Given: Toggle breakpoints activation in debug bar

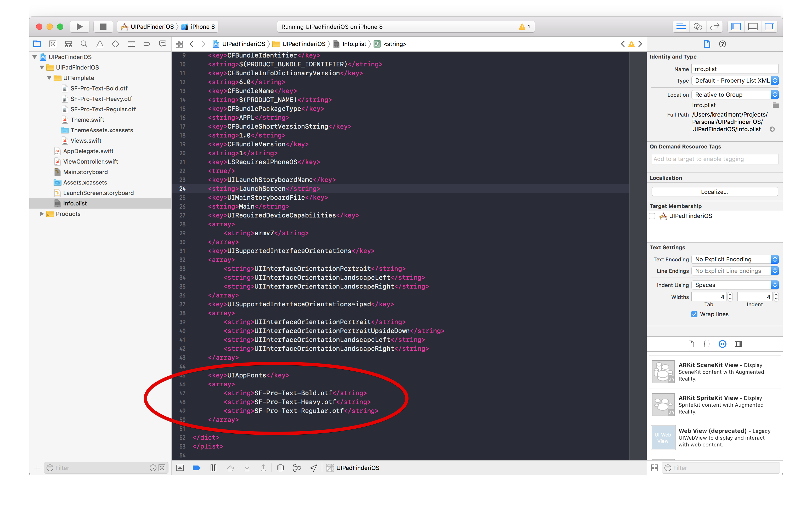Looking at the screenshot, I should [196, 468].
